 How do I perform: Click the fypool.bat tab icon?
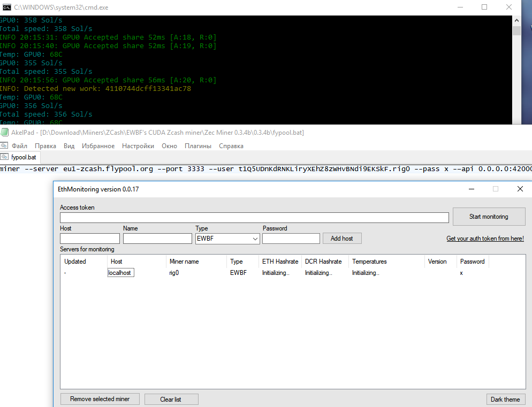[x=4, y=157]
